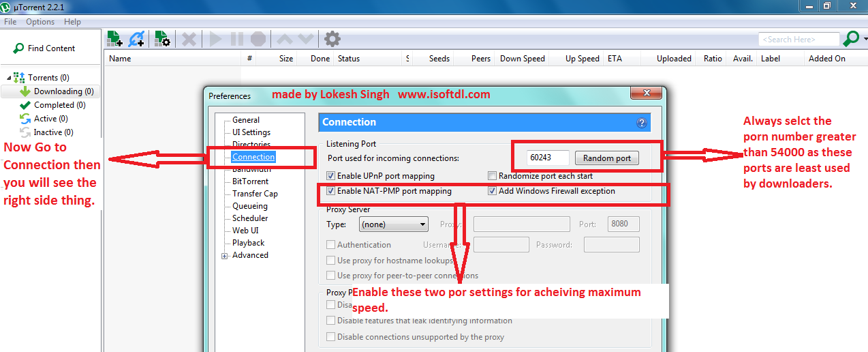This screenshot has height=352, width=868.
Task: Toggle Randomize port each start
Action: (x=492, y=176)
